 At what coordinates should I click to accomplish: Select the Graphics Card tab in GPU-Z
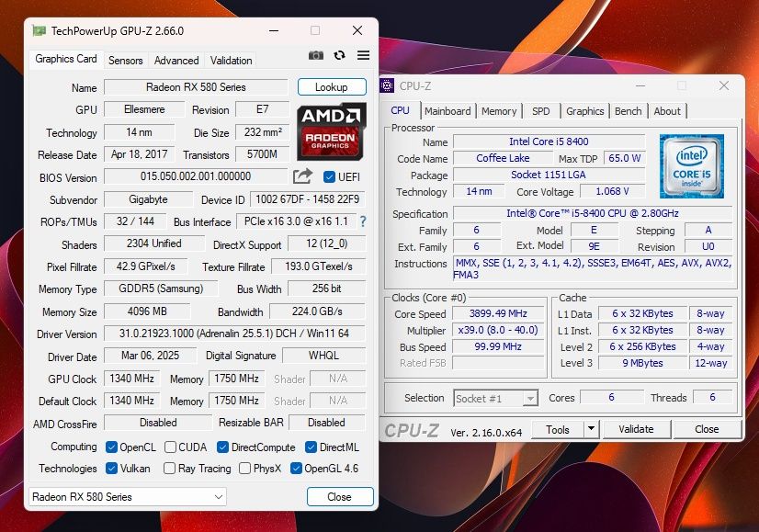(66, 59)
